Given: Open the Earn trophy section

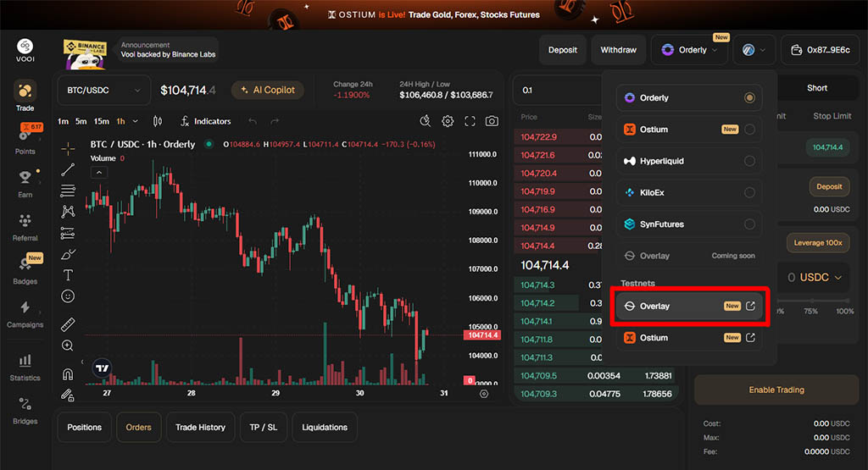Looking at the screenshot, I should click(x=25, y=183).
